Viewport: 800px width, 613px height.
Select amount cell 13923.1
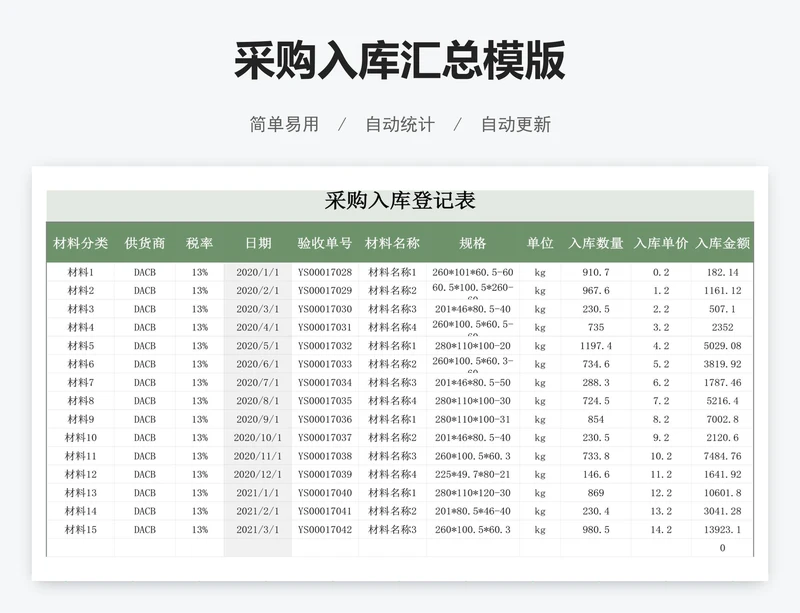tap(722, 529)
